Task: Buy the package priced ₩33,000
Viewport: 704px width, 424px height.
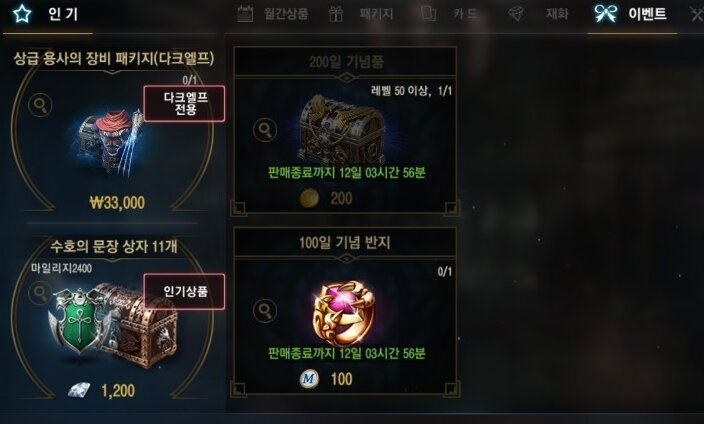Action: click(x=118, y=203)
